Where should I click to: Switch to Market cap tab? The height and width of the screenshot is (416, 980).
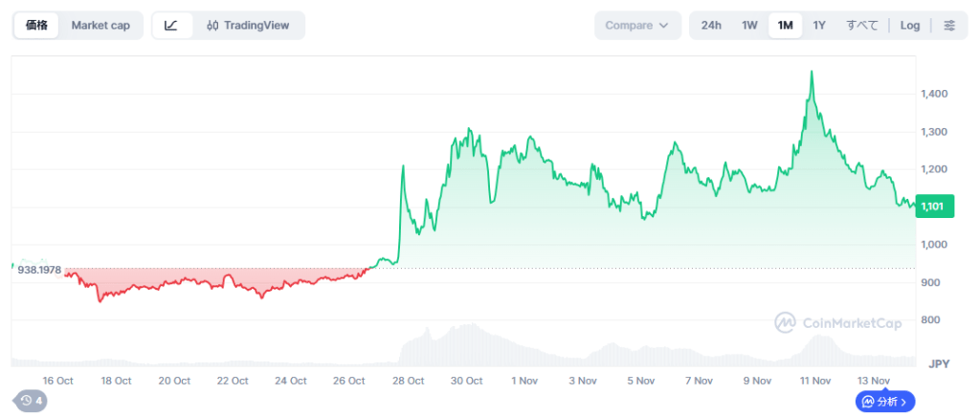tap(100, 25)
